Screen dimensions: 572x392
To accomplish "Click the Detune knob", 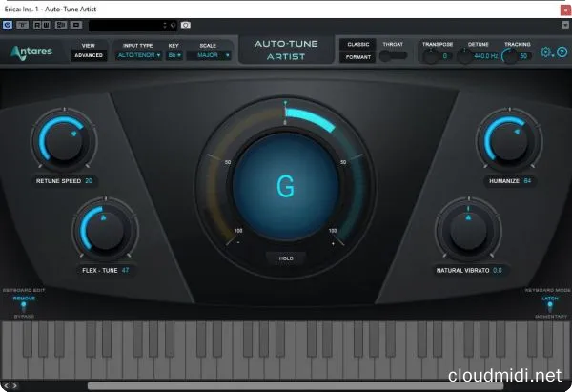I will (465, 56).
